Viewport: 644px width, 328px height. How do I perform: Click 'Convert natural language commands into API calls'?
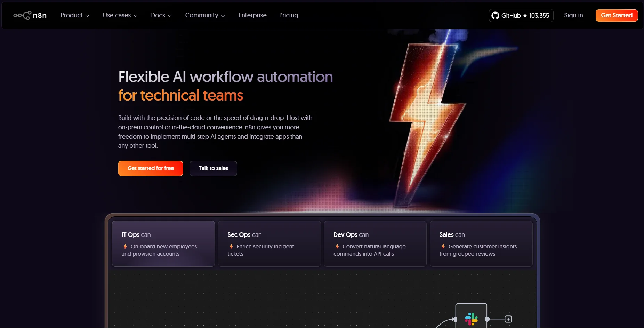[x=370, y=250]
